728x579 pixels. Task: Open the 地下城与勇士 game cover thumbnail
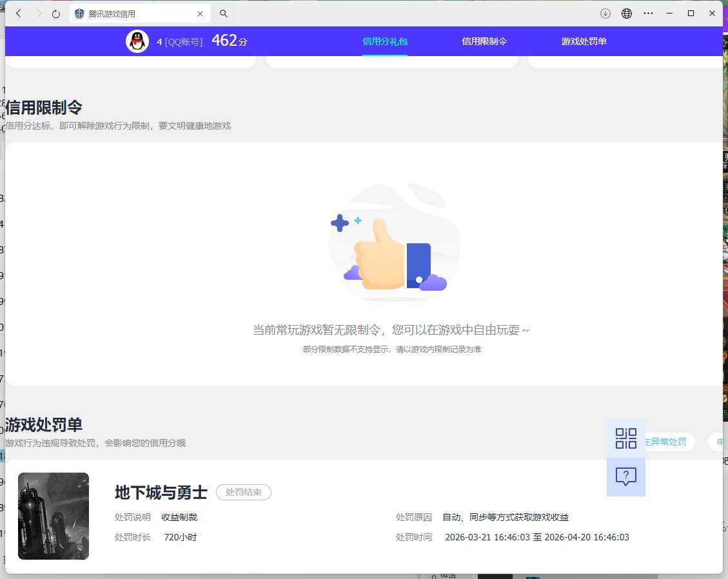(x=54, y=516)
